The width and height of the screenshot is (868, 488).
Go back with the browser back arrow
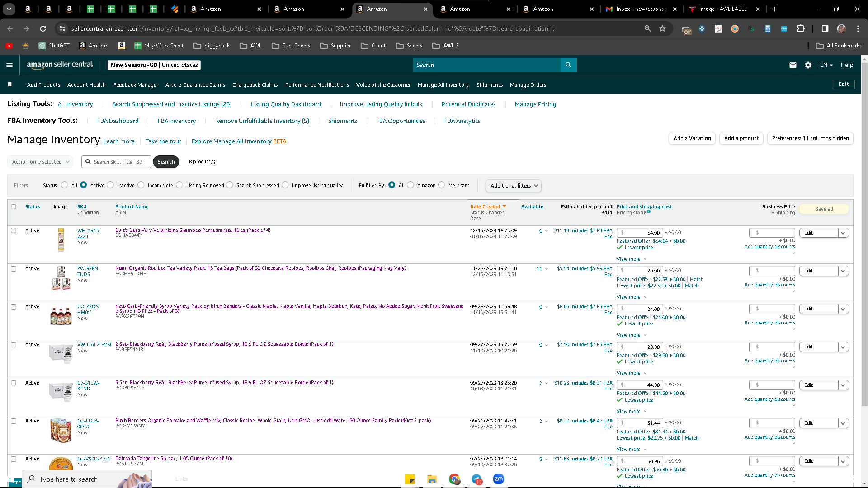point(10,28)
